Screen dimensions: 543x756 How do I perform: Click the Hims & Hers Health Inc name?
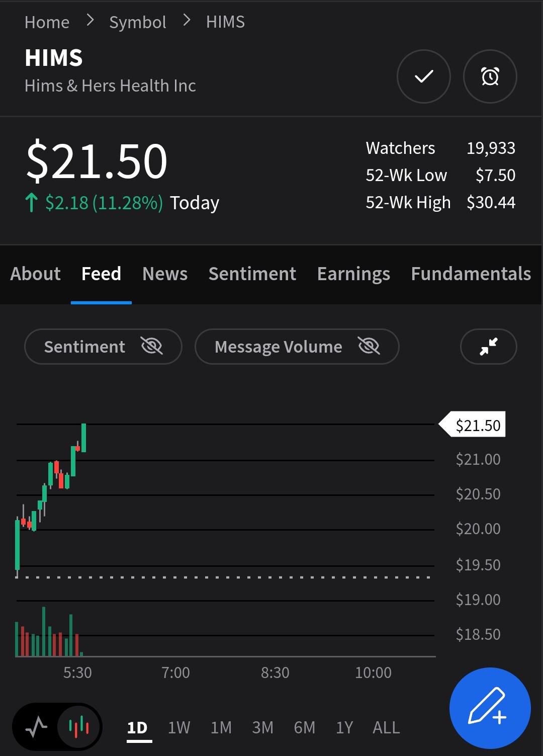click(110, 86)
